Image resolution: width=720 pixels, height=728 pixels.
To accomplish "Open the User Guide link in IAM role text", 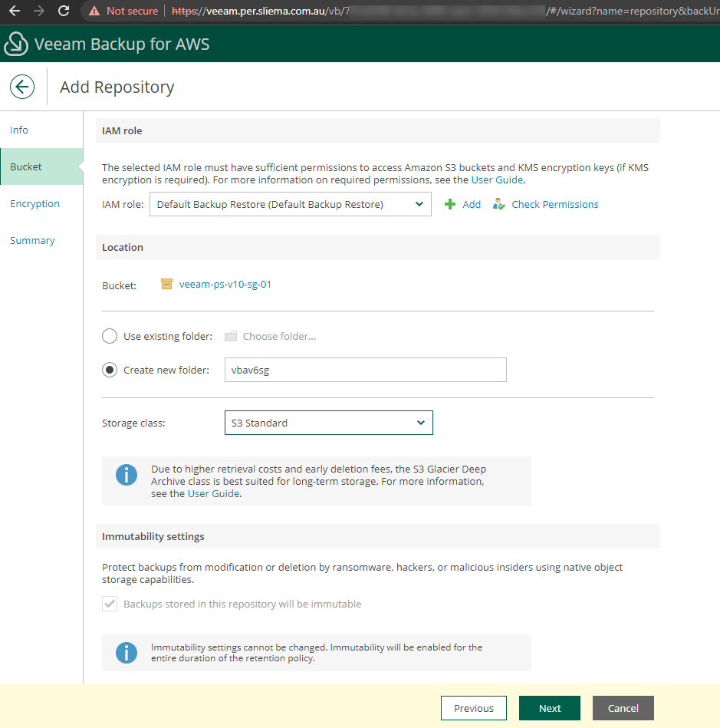I will click(x=497, y=180).
